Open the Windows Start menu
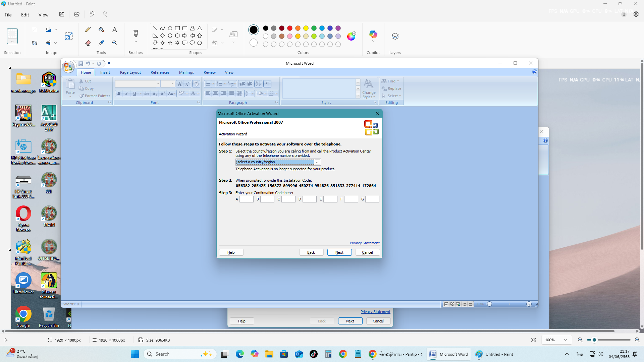This screenshot has height=362, width=644. coord(135,354)
